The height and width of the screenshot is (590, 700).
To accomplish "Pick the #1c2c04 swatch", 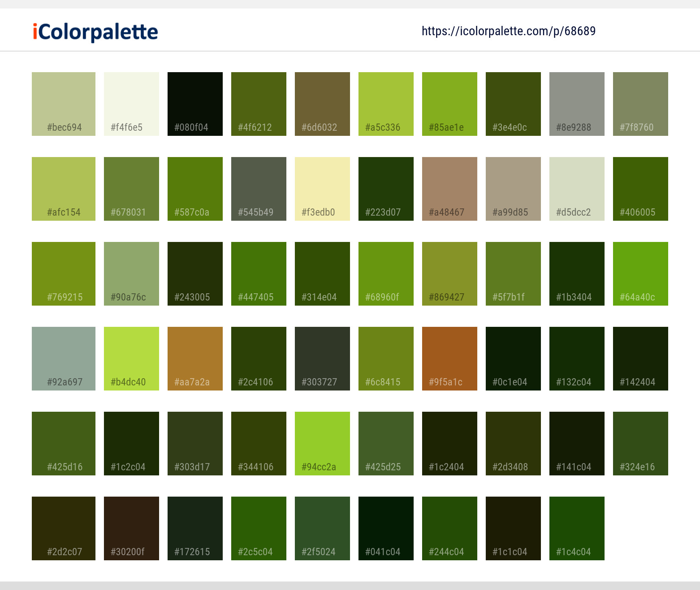I will [132, 444].
